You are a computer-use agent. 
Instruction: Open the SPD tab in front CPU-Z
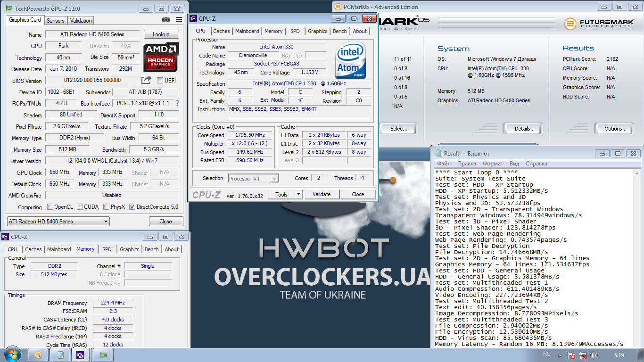[x=295, y=31]
